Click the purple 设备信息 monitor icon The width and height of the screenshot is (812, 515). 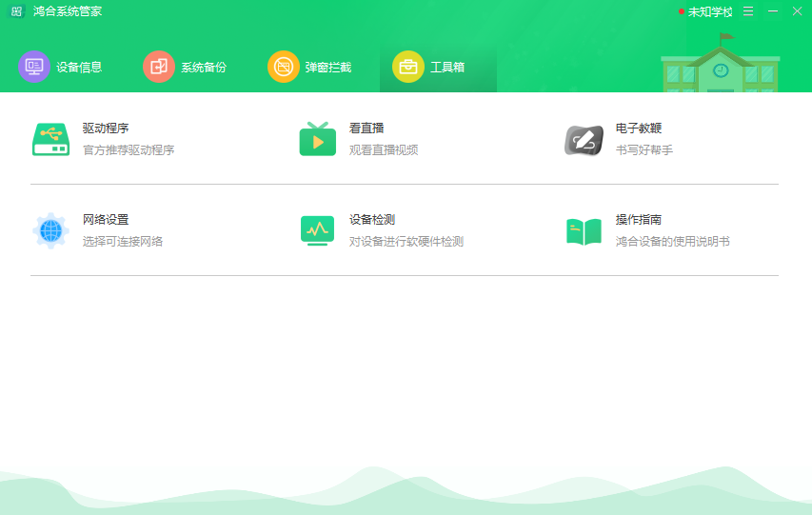(x=34, y=67)
